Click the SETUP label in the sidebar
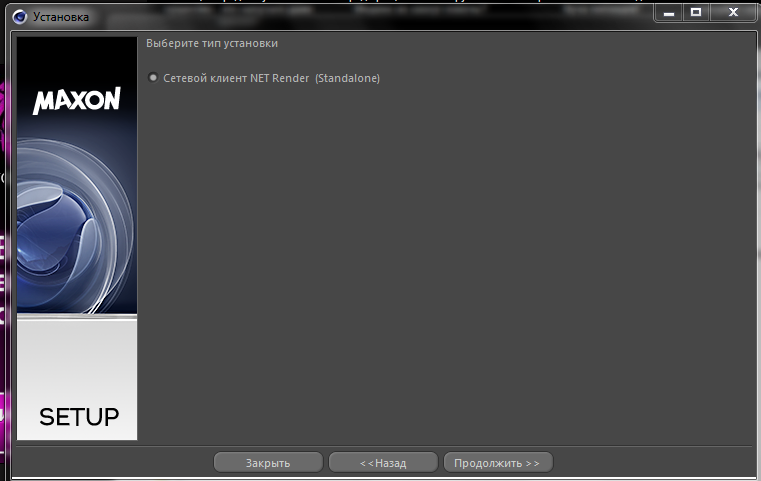This screenshot has width=761, height=481. click(79, 417)
